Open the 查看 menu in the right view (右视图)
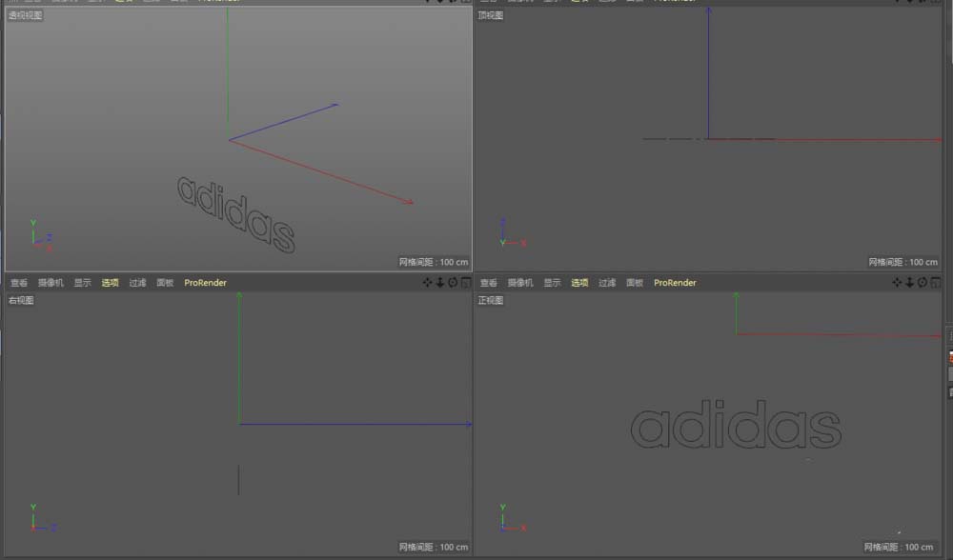The width and height of the screenshot is (953, 560). [x=19, y=283]
